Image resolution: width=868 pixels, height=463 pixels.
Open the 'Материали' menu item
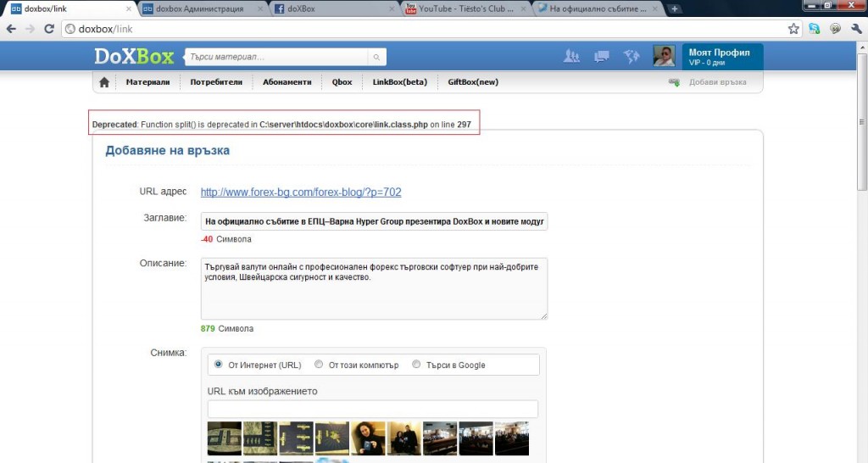[147, 82]
